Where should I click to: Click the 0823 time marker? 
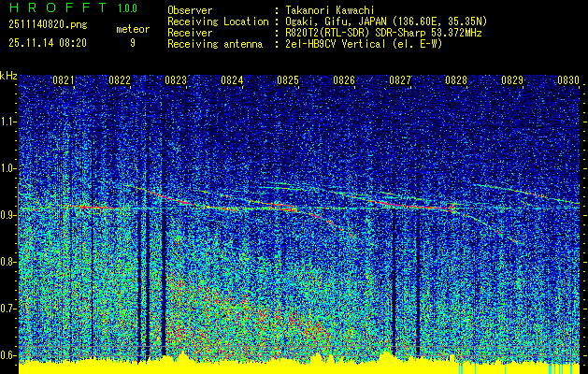[176, 79]
